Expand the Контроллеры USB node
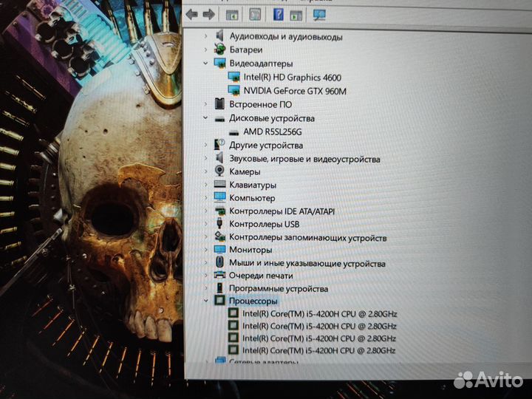532x399 pixels. [205, 224]
